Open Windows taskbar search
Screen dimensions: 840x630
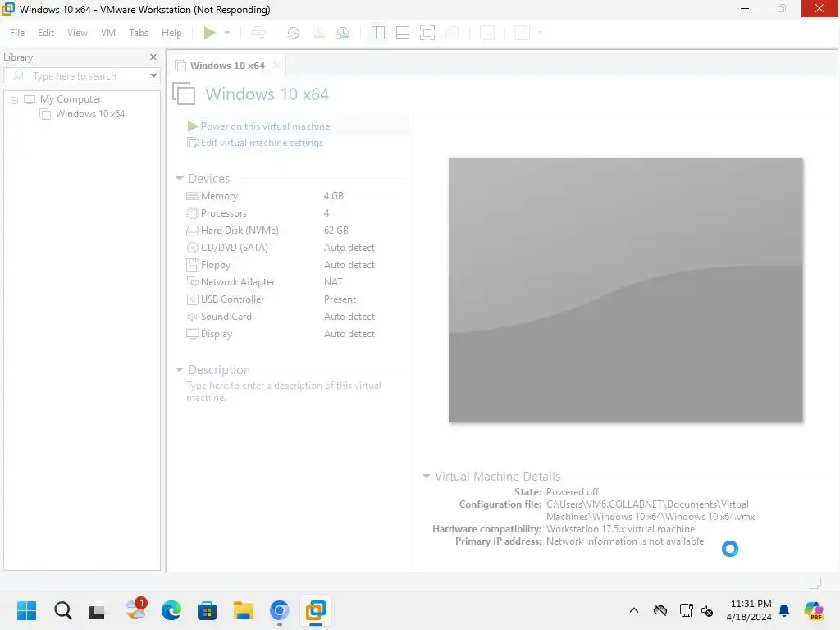(x=62, y=610)
